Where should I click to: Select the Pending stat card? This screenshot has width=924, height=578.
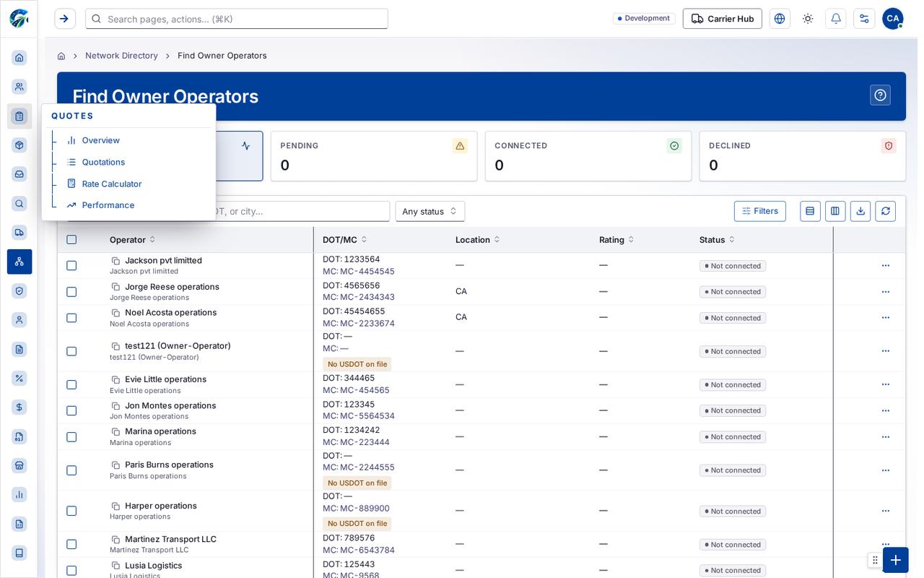374,156
